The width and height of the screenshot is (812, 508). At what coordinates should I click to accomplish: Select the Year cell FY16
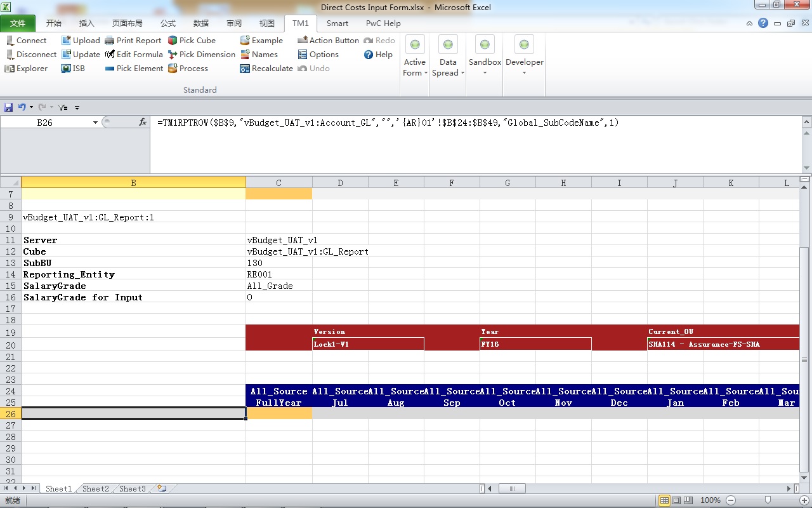click(x=535, y=344)
